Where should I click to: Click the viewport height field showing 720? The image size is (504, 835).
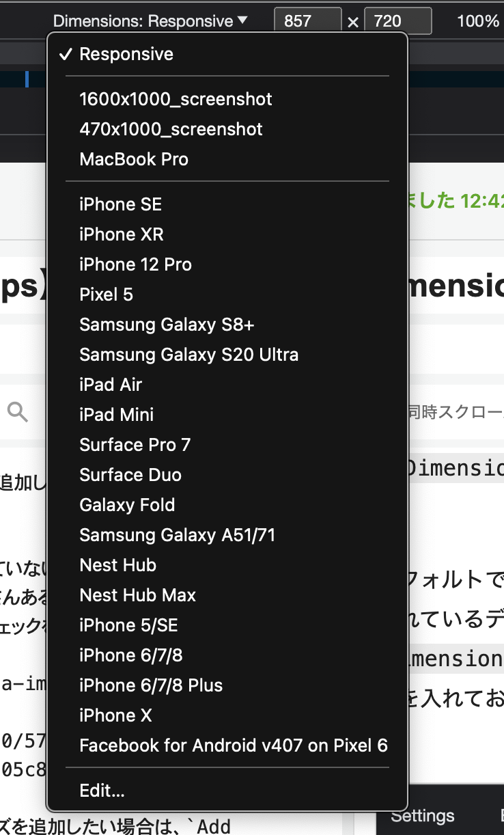click(398, 21)
